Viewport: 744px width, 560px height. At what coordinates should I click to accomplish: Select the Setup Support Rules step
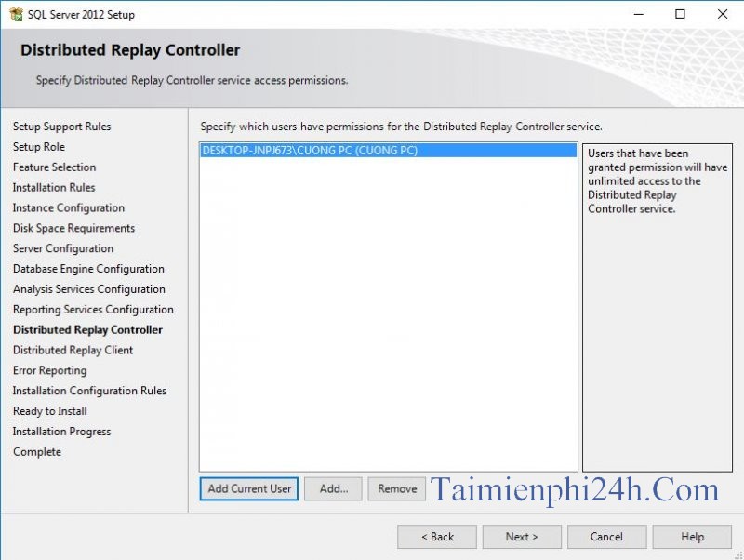(x=61, y=127)
